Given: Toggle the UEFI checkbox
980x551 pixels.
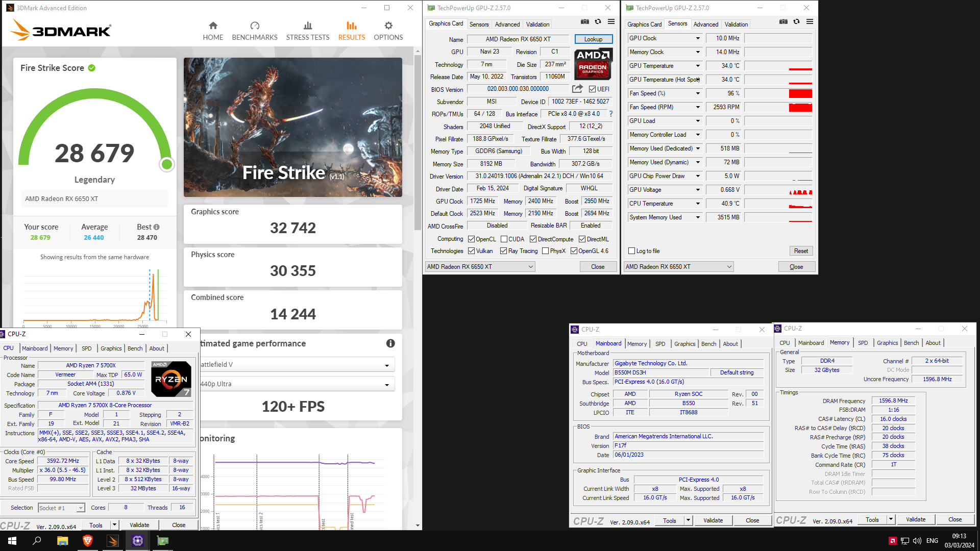Looking at the screenshot, I should point(592,89).
